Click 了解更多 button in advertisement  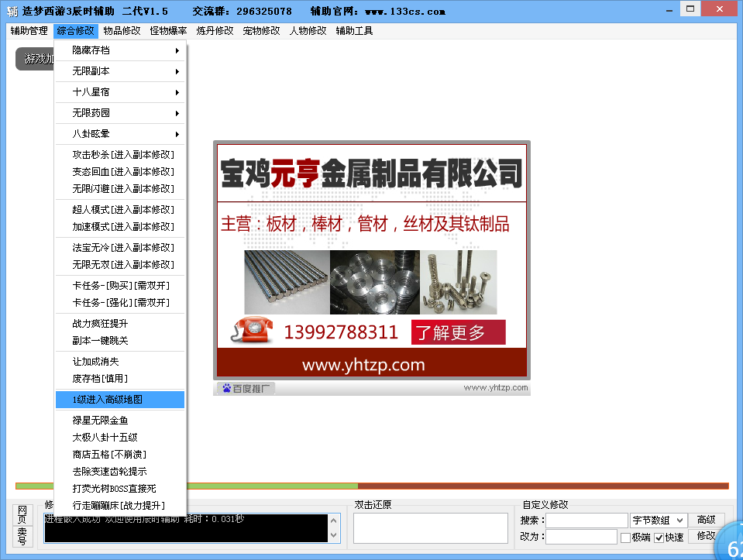[x=458, y=332]
